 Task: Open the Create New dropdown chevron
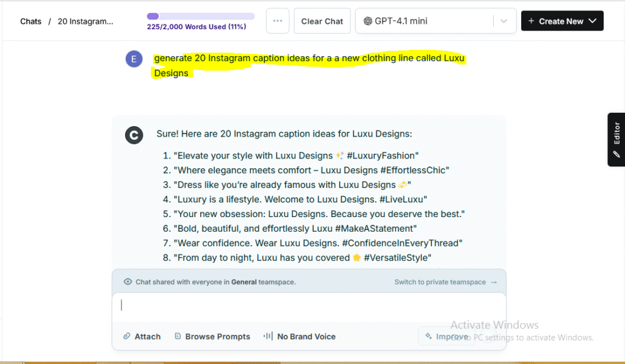593,21
